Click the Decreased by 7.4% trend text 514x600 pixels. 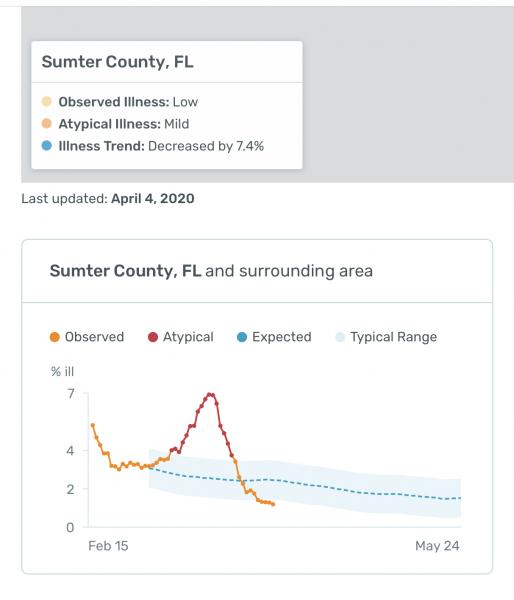coord(206,146)
